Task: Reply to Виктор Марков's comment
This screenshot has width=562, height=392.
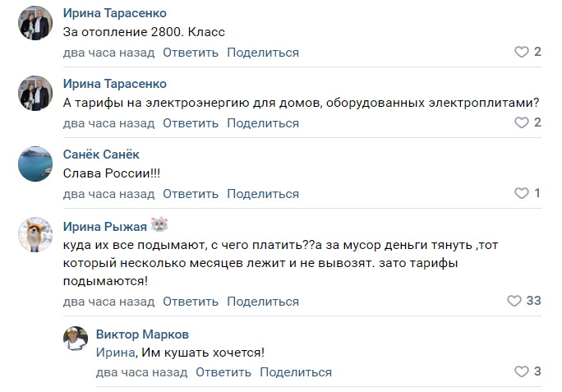Action: pos(223,372)
